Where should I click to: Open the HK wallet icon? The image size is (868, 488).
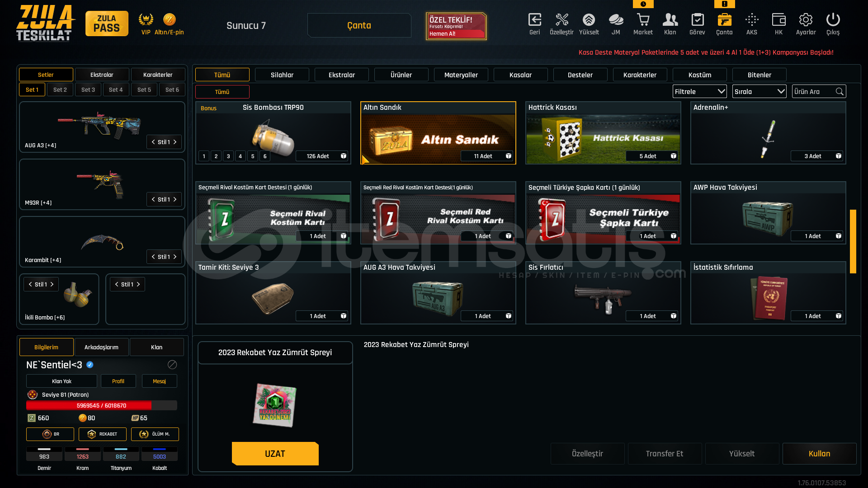[778, 20]
